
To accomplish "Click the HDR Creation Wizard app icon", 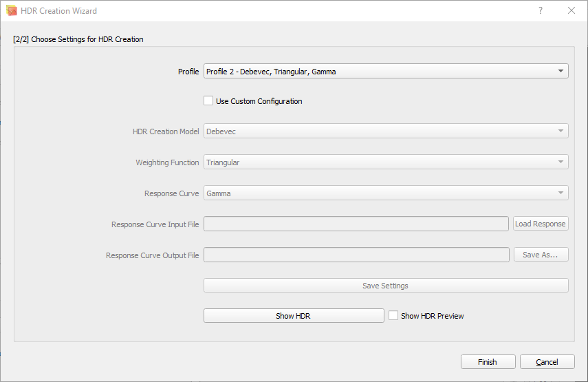I will (12, 11).
